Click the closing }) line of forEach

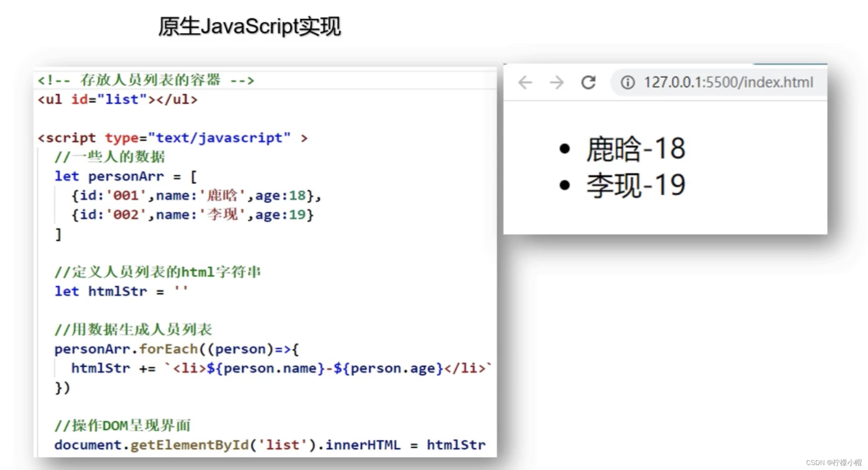click(62, 387)
